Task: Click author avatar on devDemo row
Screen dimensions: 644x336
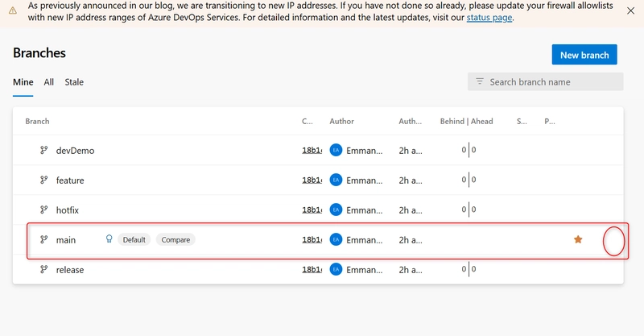Action: click(336, 150)
